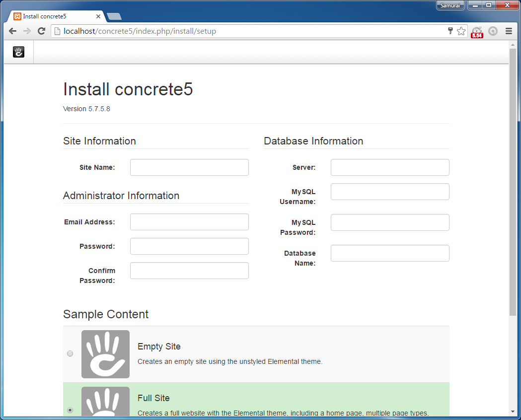Click the Samurai profile button
Viewport: 521px width, 420px height.
[450, 5]
